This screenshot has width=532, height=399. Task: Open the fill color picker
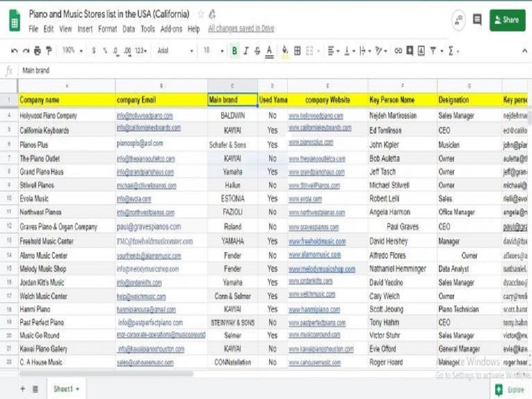tap(285, 51)
